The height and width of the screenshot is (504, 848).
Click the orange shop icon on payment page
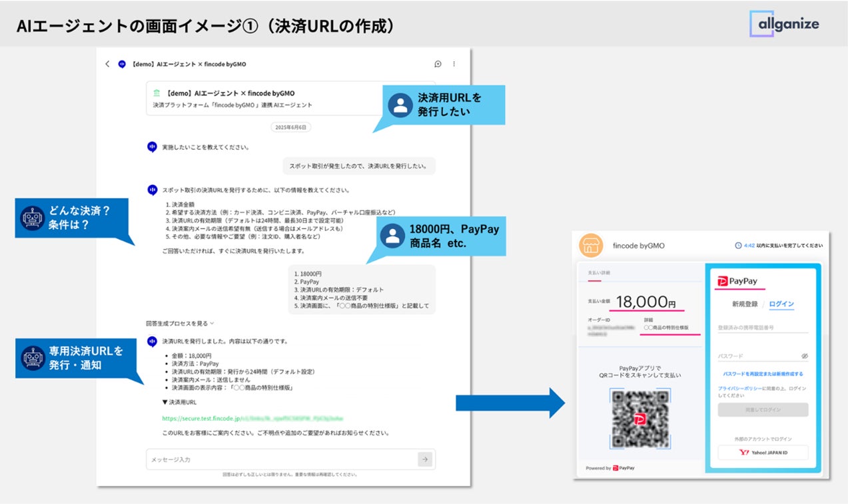(x=591, y=246)
